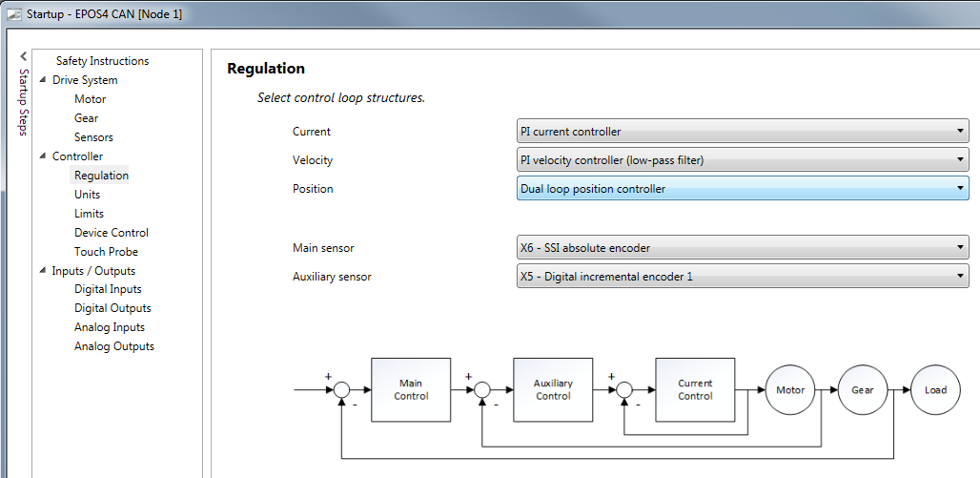Collapse the Drive System tree node

tap(43, 80)
